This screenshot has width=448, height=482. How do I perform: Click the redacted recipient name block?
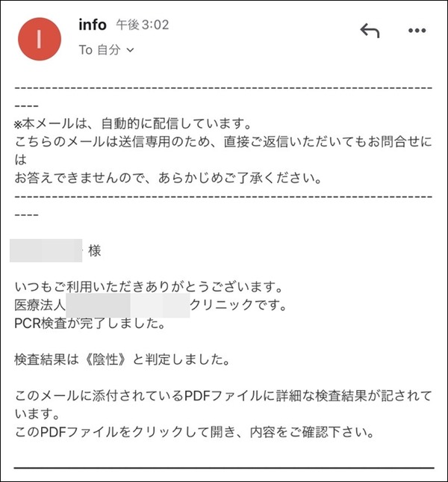(46, 250)
